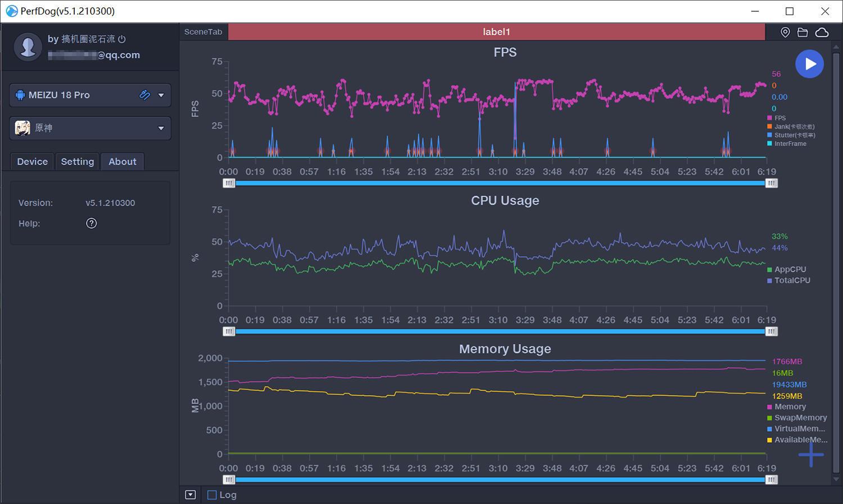The image size is (843, 504).
Task: Click the Help question mark icon
Action: 92,224
